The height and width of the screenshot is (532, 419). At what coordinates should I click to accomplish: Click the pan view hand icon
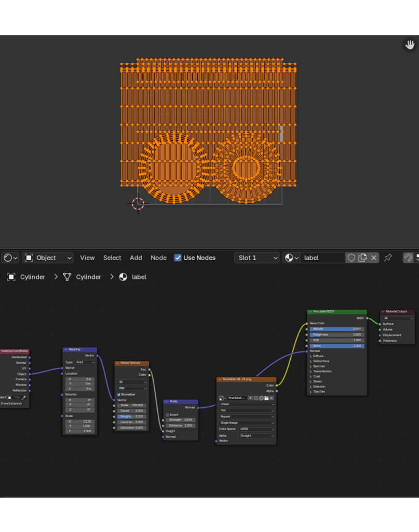pyautogui.click(x=410, y=45)
